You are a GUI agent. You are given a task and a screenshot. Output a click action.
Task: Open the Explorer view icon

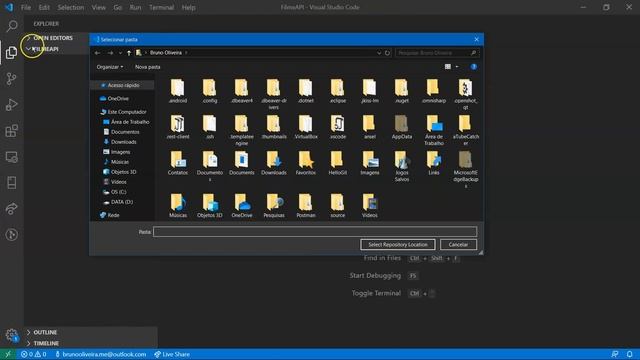coord(12,52)
